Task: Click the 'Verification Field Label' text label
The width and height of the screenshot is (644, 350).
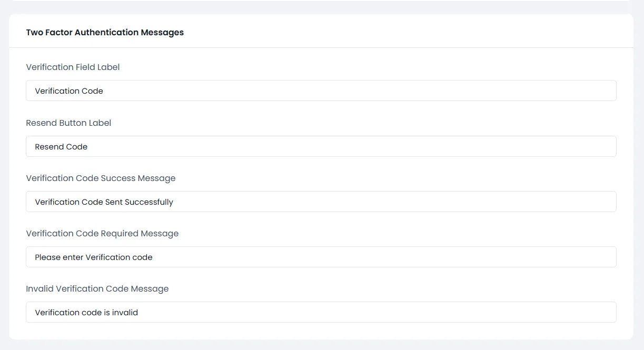Action: (73, 67)
